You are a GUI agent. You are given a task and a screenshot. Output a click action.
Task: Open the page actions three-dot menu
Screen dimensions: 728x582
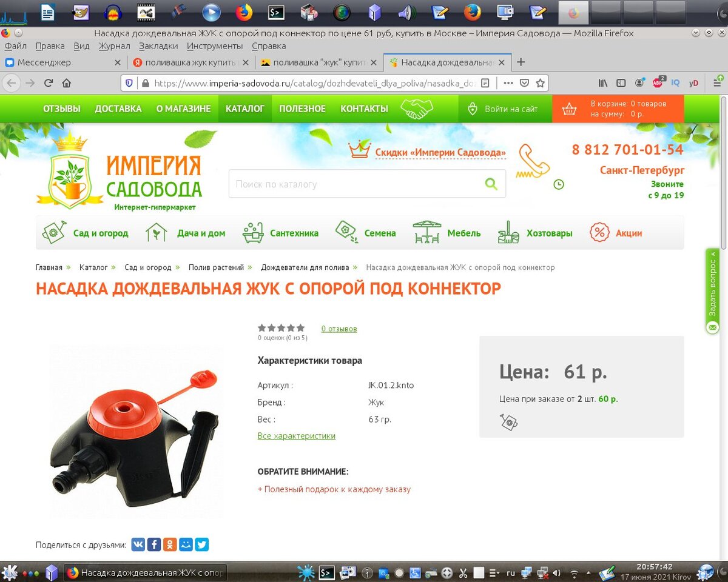(x=508, y=83)
